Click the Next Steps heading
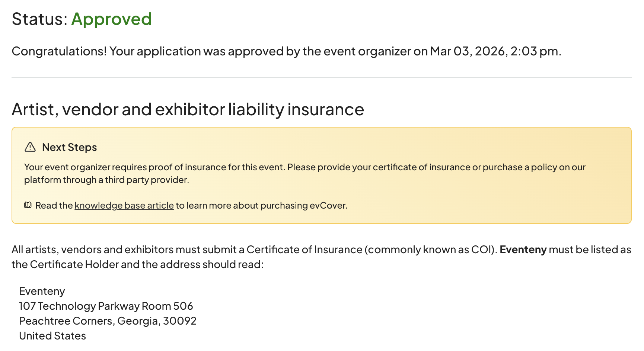This screenshot has height=351, width=644. point(69,148)
